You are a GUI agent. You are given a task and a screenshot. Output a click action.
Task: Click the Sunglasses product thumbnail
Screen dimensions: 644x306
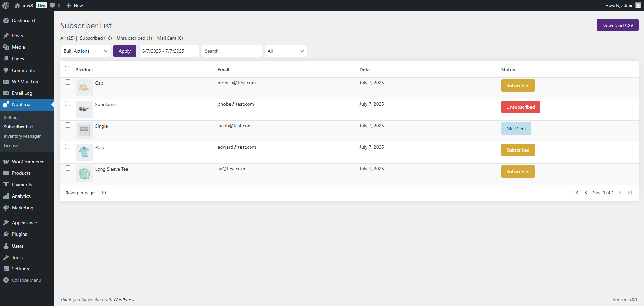coord(84,109)
